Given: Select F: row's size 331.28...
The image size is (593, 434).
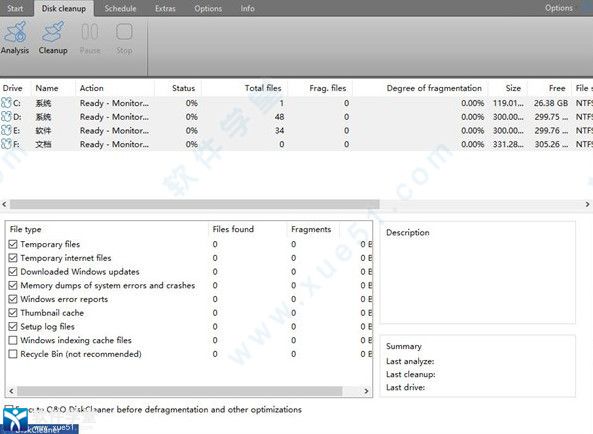Looking at the screenshot, I should coord(508,144).
